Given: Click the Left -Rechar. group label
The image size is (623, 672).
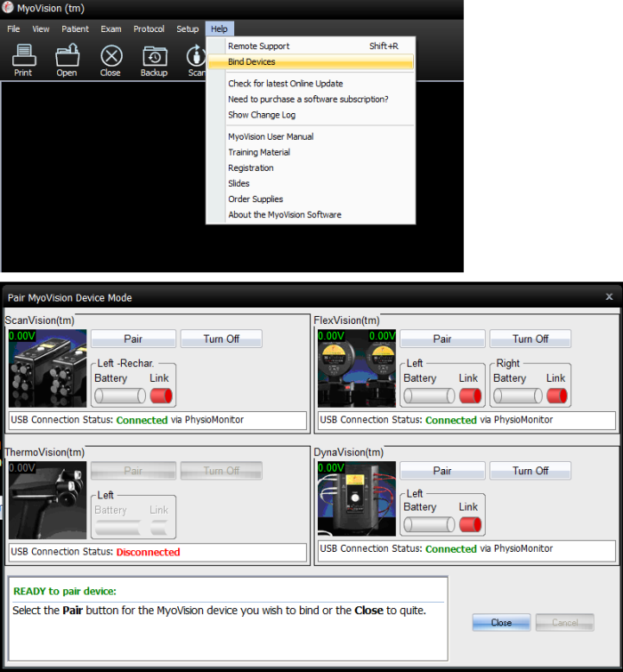Looking at the screenshot, I should click(x=125, y=363).
